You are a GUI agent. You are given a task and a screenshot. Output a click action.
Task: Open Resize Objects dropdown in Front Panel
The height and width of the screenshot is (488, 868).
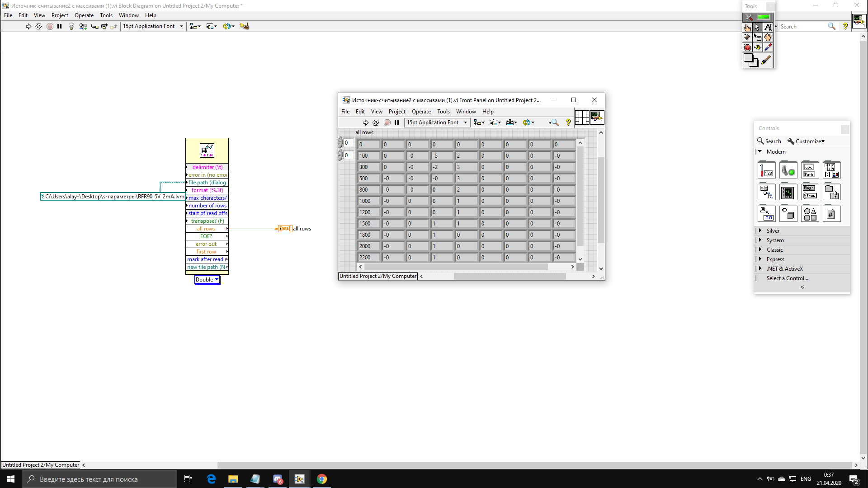coord(512,122)
